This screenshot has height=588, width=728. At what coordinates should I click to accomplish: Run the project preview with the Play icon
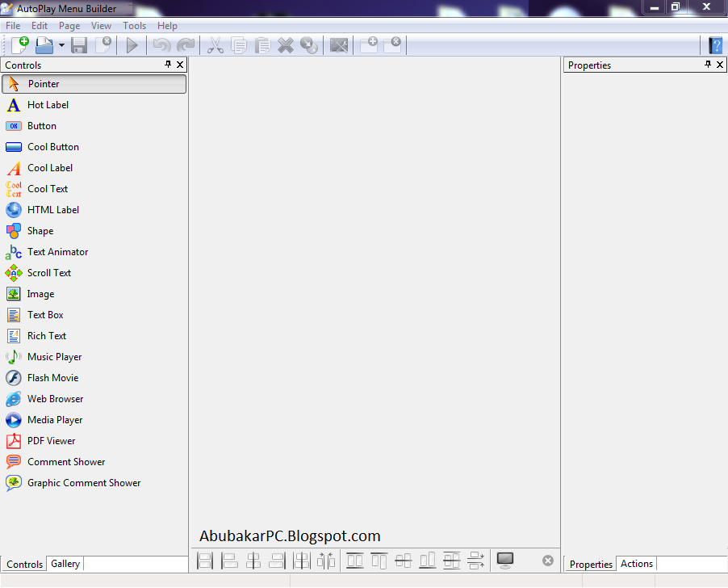click(x=132, y=45)
